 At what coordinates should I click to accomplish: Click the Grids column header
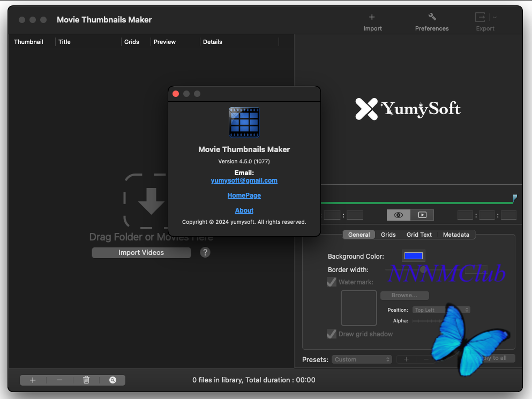132,42
